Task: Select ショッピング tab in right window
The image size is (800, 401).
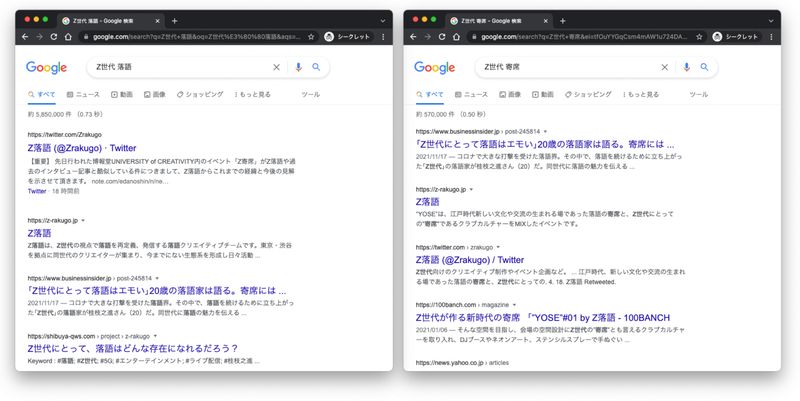Action: tap(588, 94)
